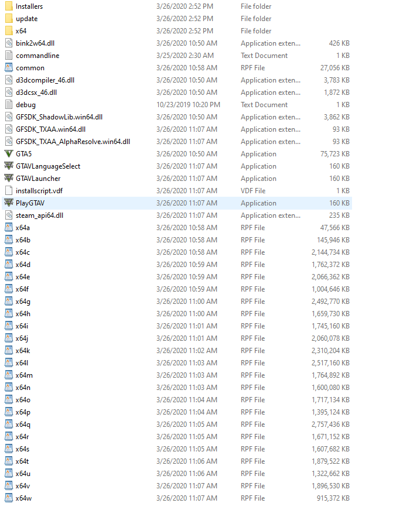Screen dimensions: 420x510
Task: Select the file named x64t
Action: (22, 461)
